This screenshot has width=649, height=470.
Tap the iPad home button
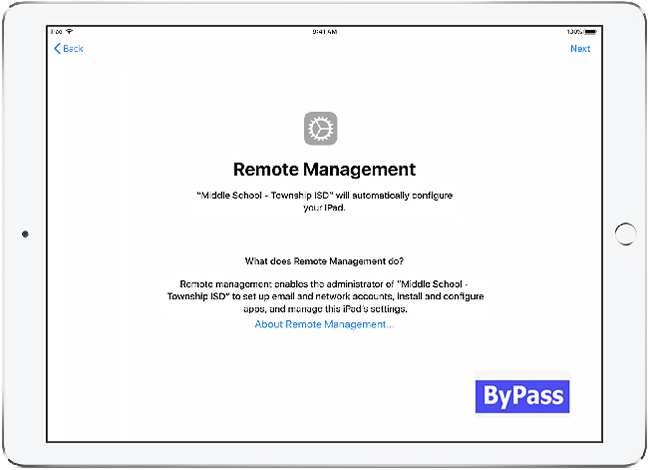[625, 234]
